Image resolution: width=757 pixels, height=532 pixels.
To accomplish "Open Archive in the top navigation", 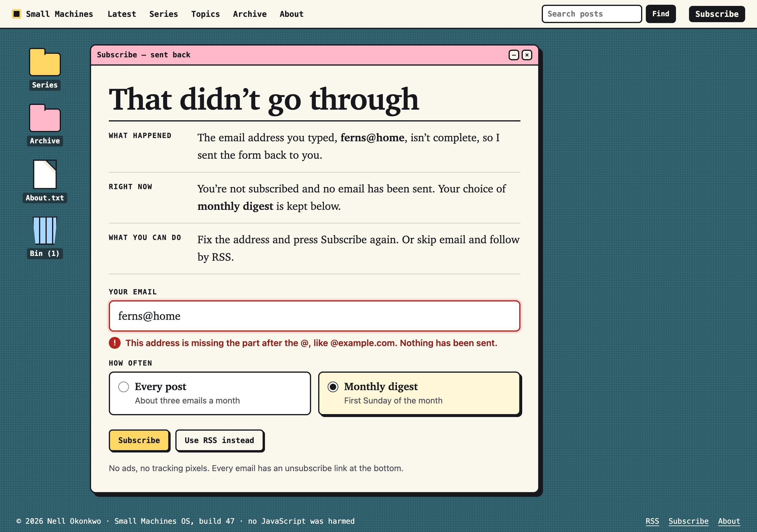I will pyautogui.click(x=250, y=14).
